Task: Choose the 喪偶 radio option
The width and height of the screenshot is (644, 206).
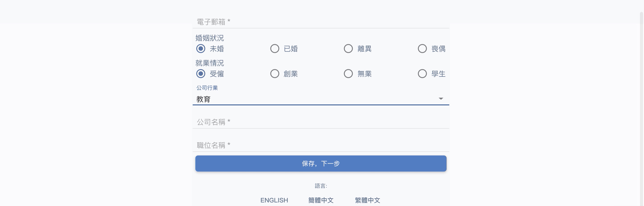Action: click(422, 49)
